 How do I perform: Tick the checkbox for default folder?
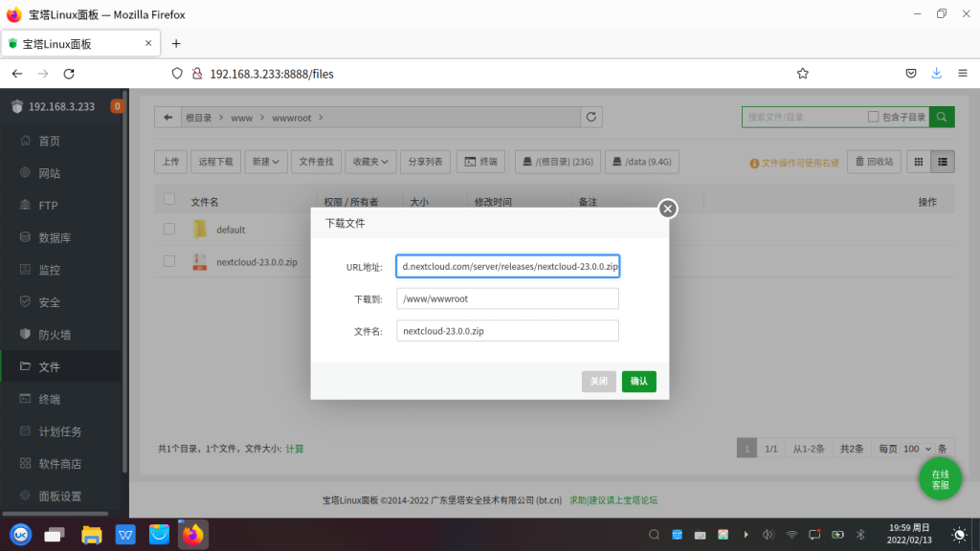tap(169, 230)
